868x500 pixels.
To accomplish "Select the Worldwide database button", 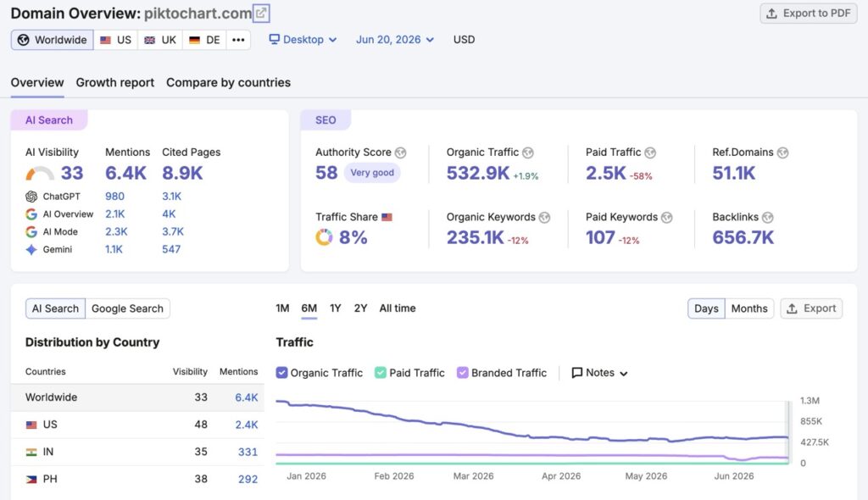I will (52, 40).
